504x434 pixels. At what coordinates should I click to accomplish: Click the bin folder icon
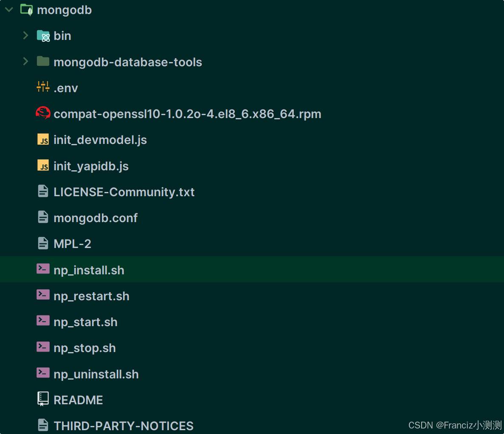[43, 36]
